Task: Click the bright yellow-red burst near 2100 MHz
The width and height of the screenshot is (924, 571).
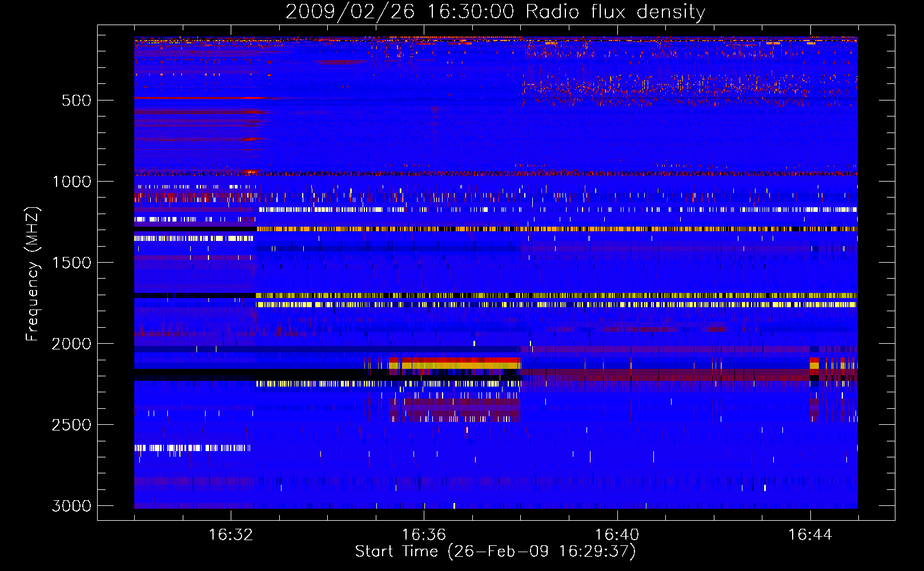Action: click(x=454, y=364)
